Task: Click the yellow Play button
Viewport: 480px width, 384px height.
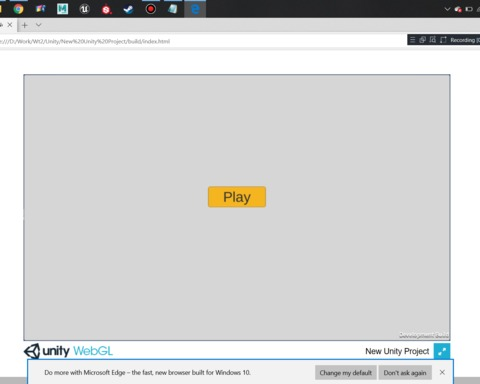Action: [237, 197]
